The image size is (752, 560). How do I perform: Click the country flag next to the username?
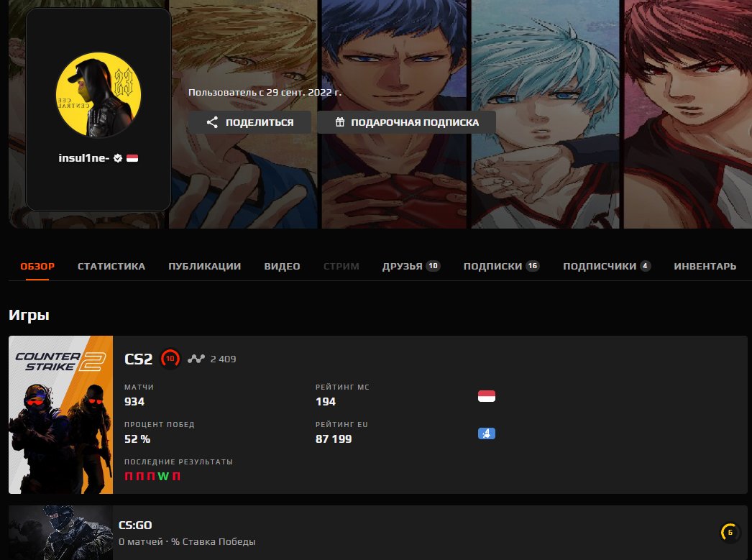click(132, 158)
